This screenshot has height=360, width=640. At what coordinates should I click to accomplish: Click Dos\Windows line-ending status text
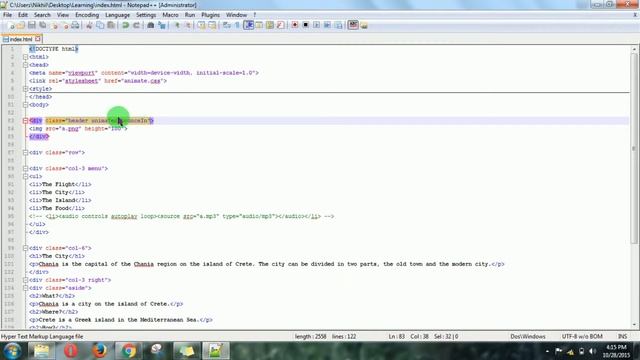[x=528, y=336]
